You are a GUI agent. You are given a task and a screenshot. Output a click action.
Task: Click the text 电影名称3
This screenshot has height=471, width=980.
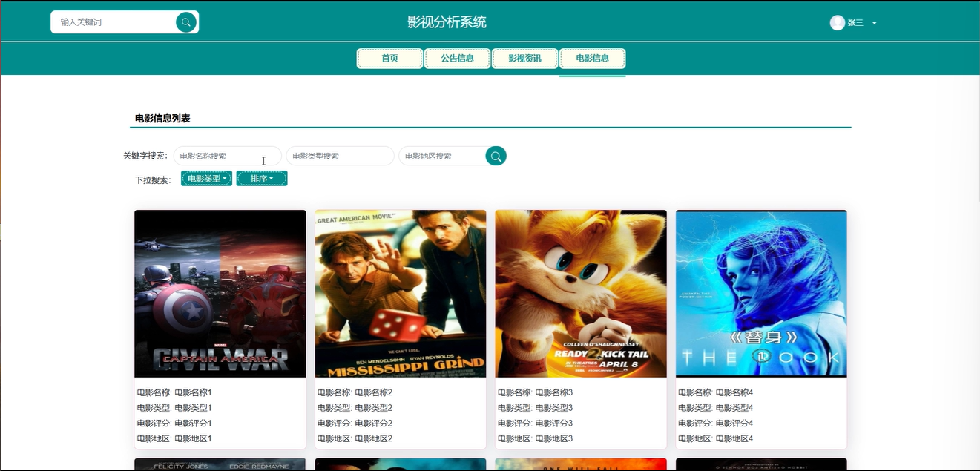[x=554, y=392]
